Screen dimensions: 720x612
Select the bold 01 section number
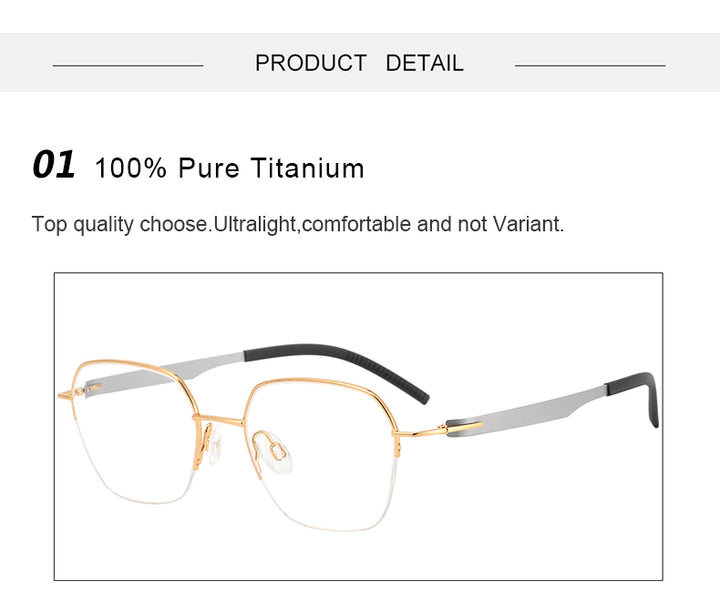click(x=53, y=164)
